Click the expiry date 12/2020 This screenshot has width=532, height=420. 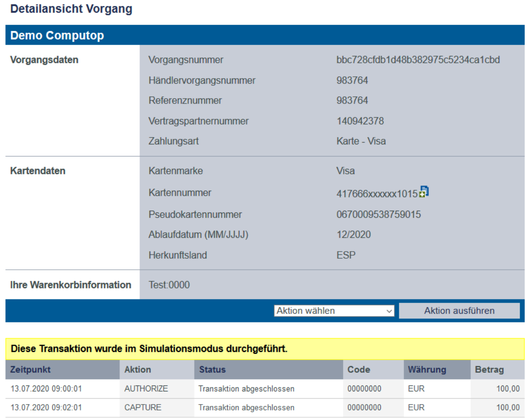click(x=353, y=235)
